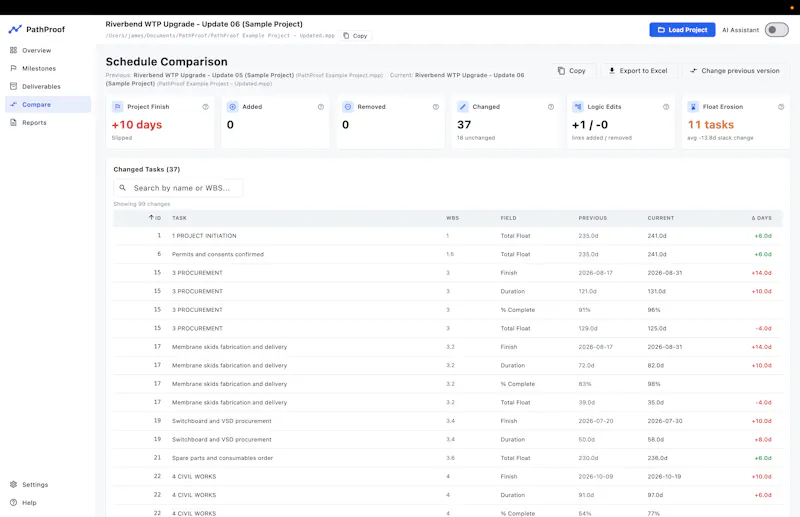800x517 pixels.
Task: Click the Logic Edits info icon
Action: (666, 107)
